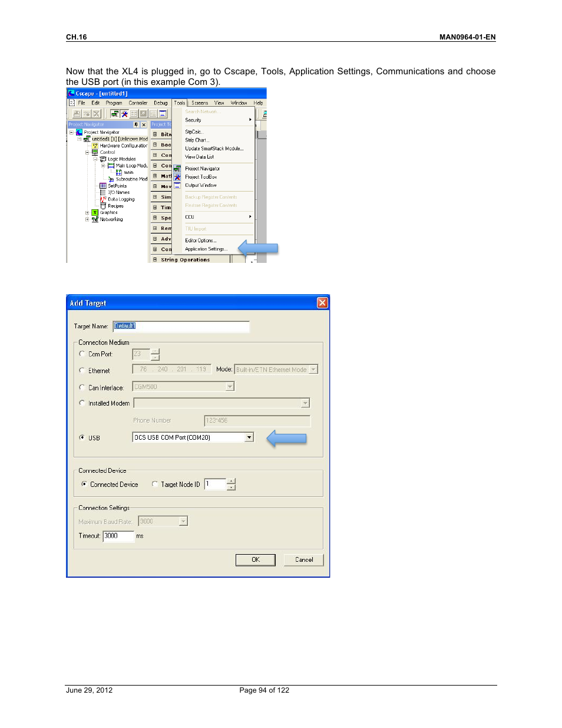Click the Data Logging icon in tree
This screenshot has width=562, height=728.
coord(103,199)
